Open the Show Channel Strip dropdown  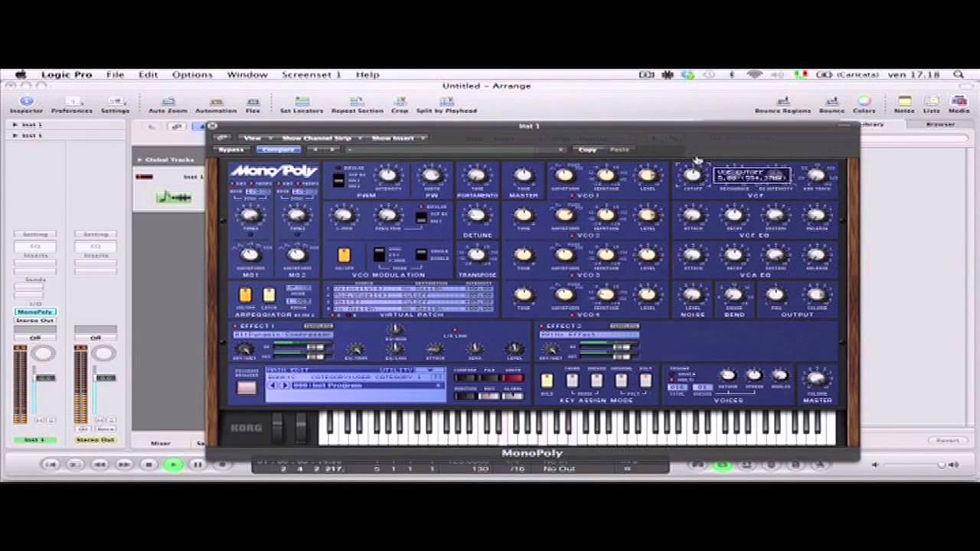click(x=322, y=139)
